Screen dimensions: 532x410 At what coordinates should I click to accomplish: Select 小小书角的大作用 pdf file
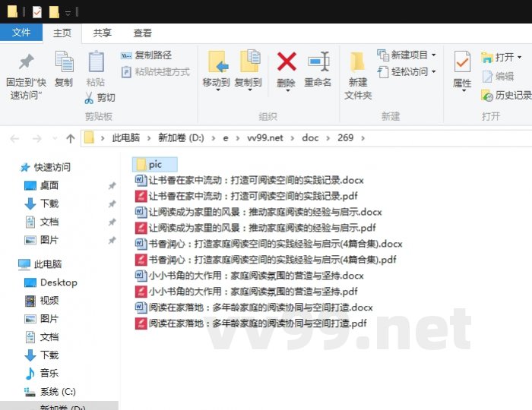click(246, 292)
